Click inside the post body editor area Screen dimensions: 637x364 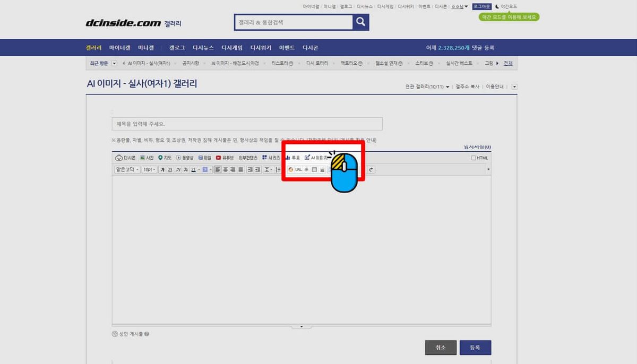coord(301,249)
